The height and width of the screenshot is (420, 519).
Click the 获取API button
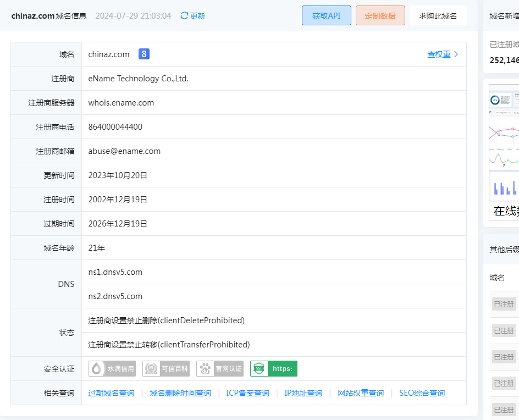327,15
